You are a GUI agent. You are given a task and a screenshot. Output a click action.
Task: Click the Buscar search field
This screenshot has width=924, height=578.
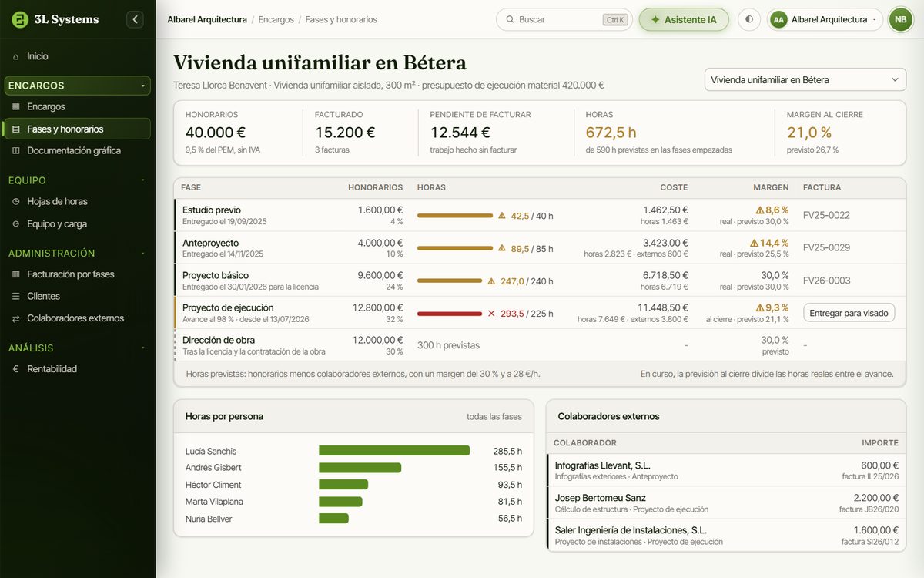coord(564,19)
